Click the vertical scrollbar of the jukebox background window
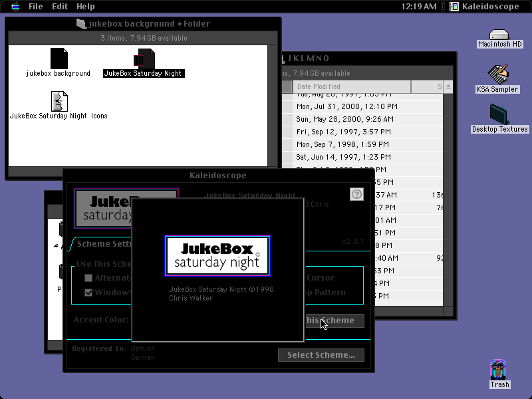532x399 pixels. coord(273,106)
